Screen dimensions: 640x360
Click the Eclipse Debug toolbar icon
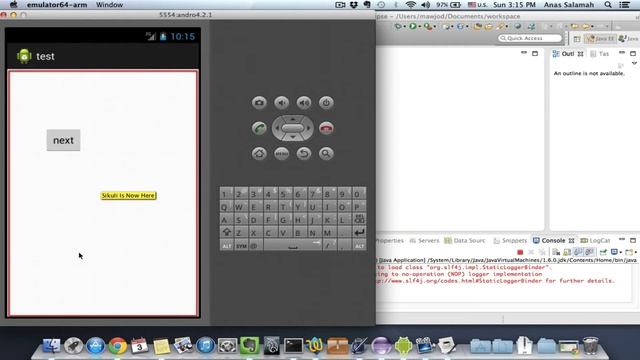[x=398, y=27]
